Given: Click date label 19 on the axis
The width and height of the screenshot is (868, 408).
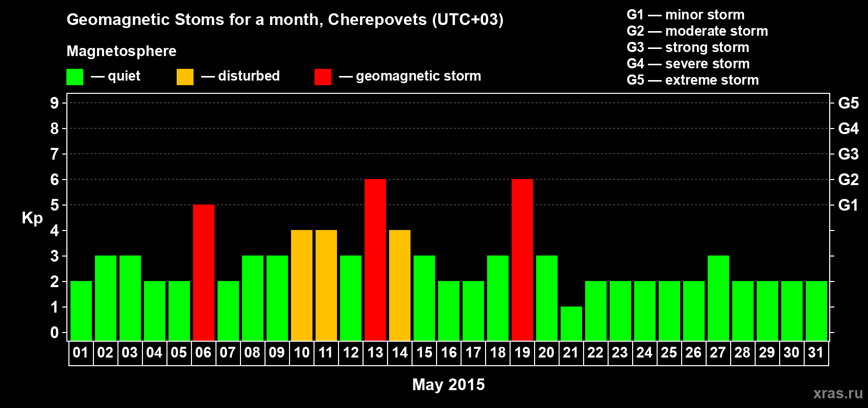Looking at the screenshot, I should pos(522,353).
